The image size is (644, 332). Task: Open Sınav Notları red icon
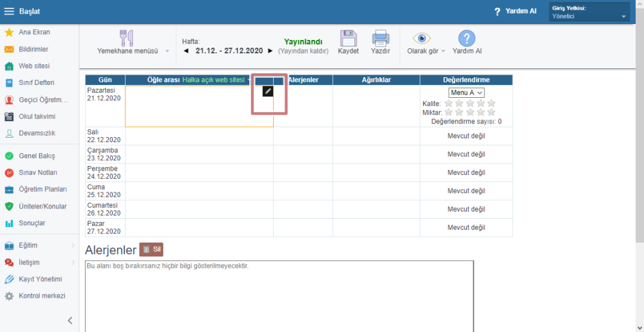(x=9, y=173)
